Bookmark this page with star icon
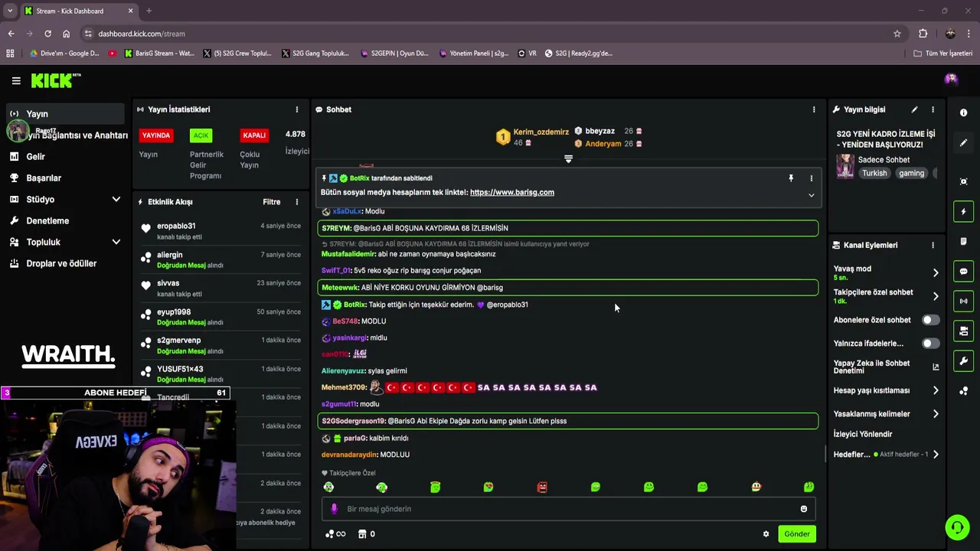The width and height of the screenshot is (980, 551). pyautogui.click(x=897, y=34)
